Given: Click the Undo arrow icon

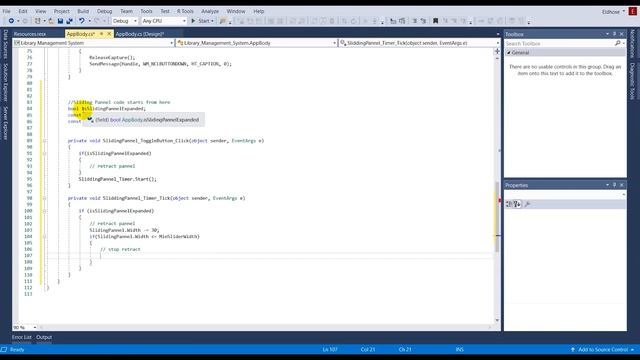Looking at the screenshot, I should point(82,21).
